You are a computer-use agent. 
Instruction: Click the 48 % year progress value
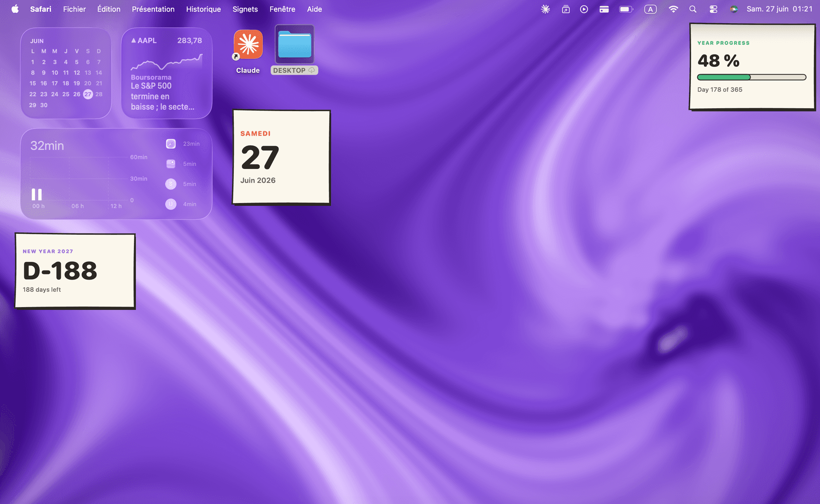click(x=718, y=61)
